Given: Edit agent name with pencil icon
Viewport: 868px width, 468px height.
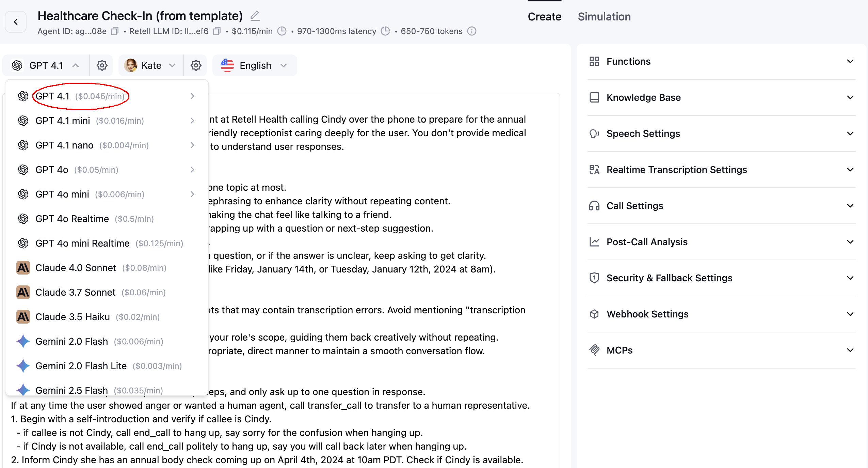Looking at the screenshot, I should pos(255,16).
